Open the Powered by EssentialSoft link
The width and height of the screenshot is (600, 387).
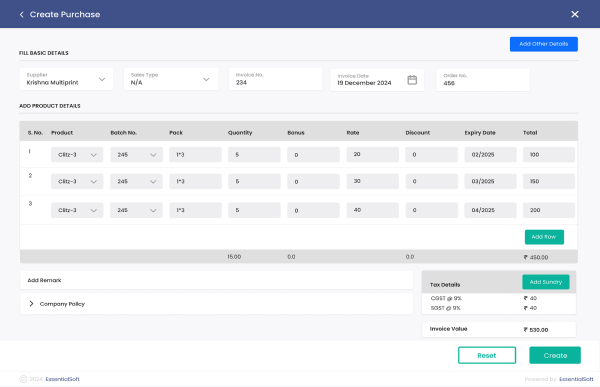576,379
